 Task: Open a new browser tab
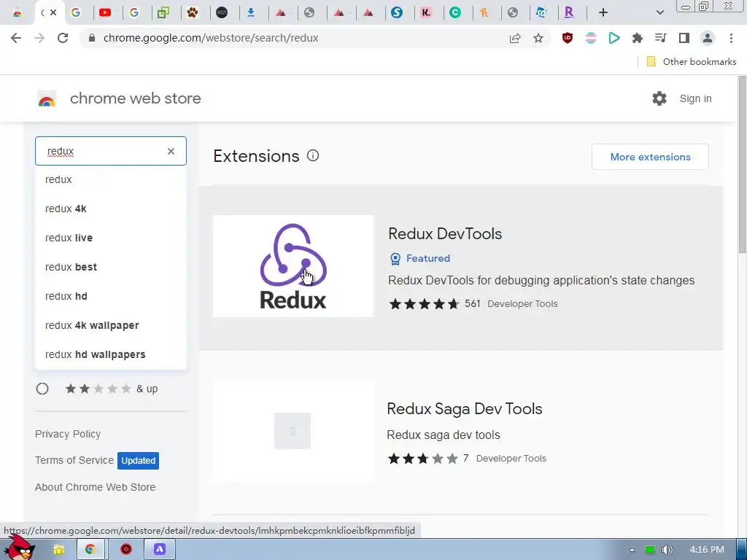[x=603, y=13]
